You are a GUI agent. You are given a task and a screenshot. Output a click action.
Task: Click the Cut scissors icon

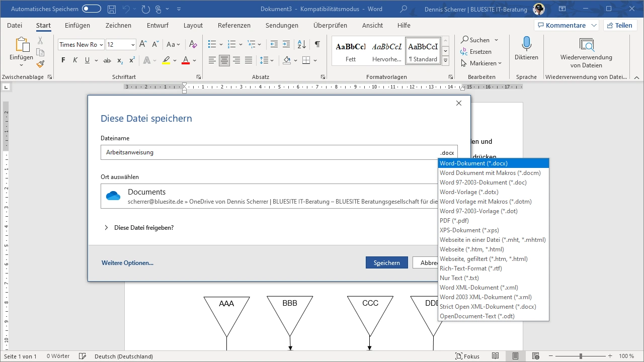[x=41, y=41]
